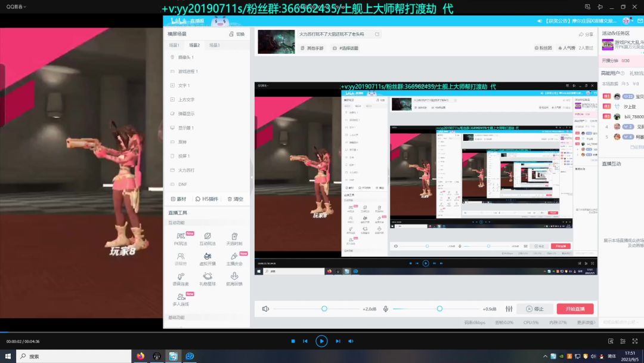Open the 礼物星球 gift planet tool
Screen dimensions: 644x363
pos(208,279)
